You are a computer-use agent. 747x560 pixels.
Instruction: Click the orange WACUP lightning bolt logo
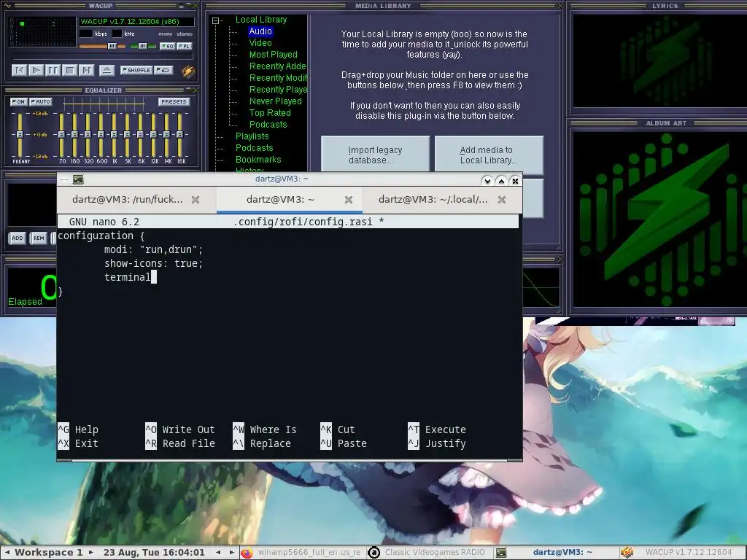[x=187, y=71]
